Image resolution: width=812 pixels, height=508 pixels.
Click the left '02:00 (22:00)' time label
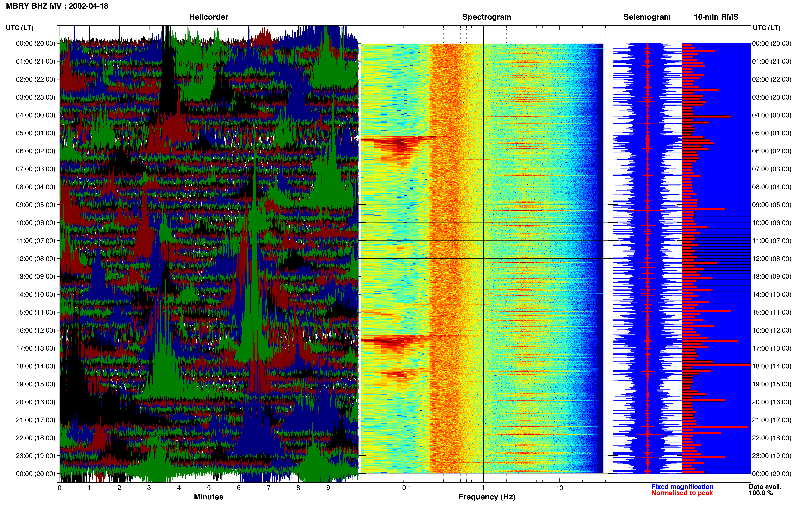(x=36, y=79)
